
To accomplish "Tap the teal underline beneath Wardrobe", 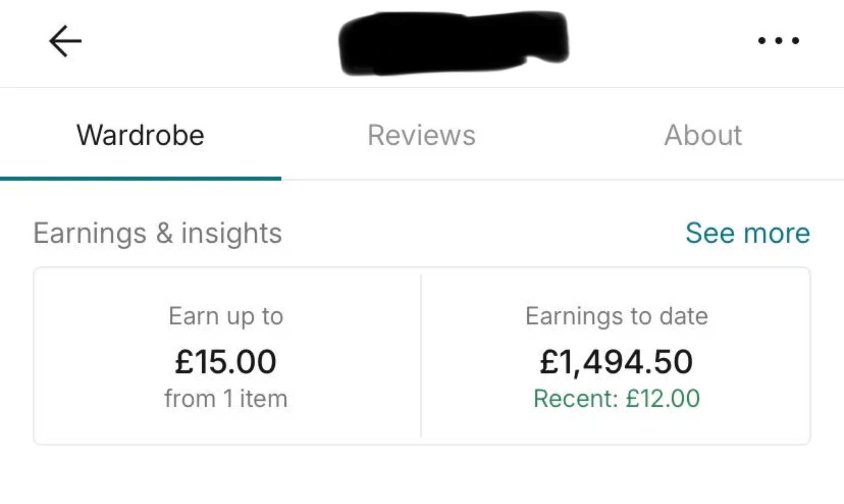I will [140, 179].
